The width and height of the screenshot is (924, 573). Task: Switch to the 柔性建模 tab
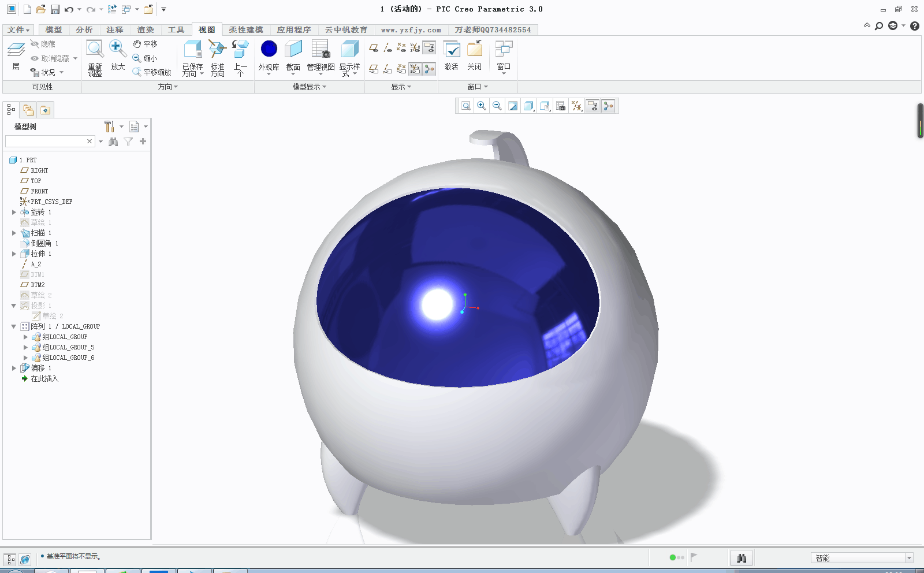tap(245, 29)
